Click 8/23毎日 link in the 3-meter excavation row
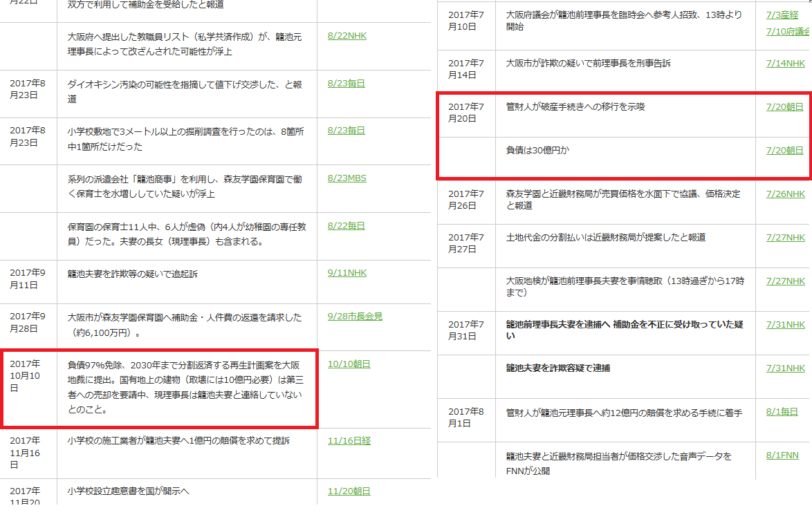The height and width of the screenshot is (517, 812). point(346,131)
